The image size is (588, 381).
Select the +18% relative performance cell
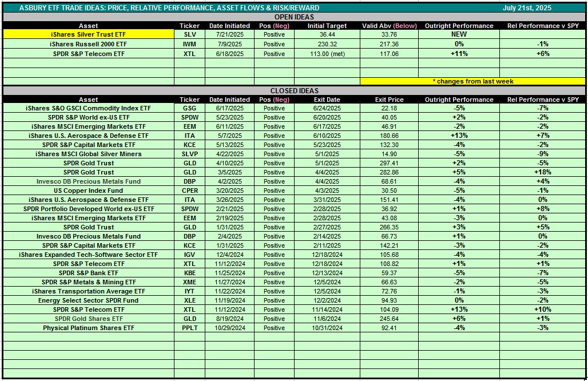[542, 172]
